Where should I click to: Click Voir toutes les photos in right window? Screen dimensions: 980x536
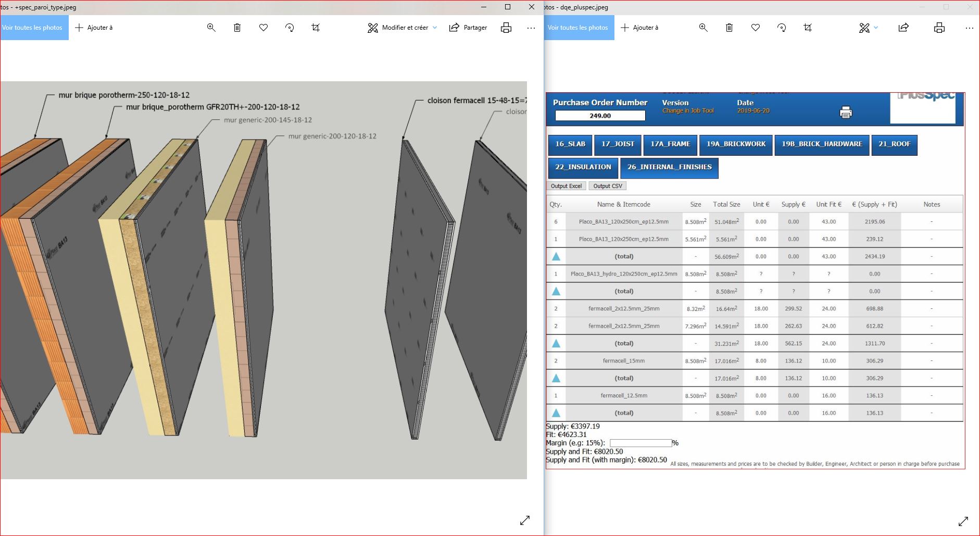point(578,28)
